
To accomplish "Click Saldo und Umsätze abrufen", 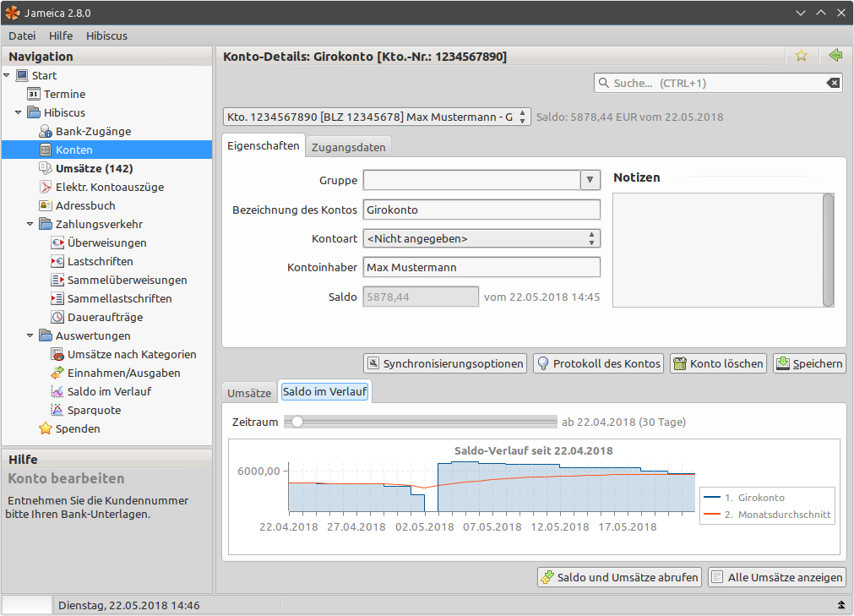I will pyautogui.click(x=620, y=577).
